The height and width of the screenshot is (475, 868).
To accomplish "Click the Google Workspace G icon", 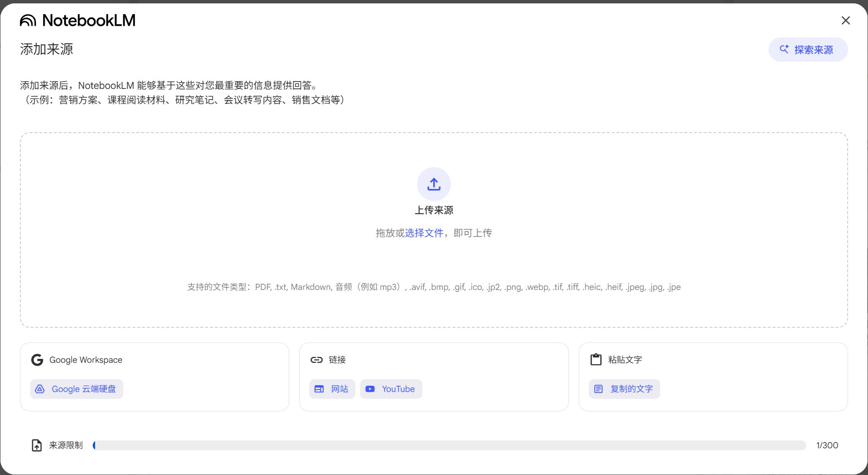I will [37, 360].
